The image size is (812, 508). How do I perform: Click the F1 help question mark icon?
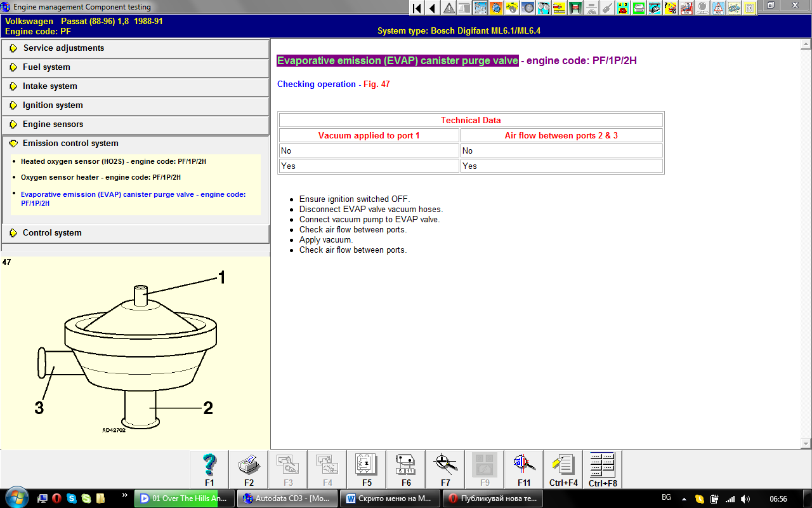pyautogui.click(x=209, y=465)
